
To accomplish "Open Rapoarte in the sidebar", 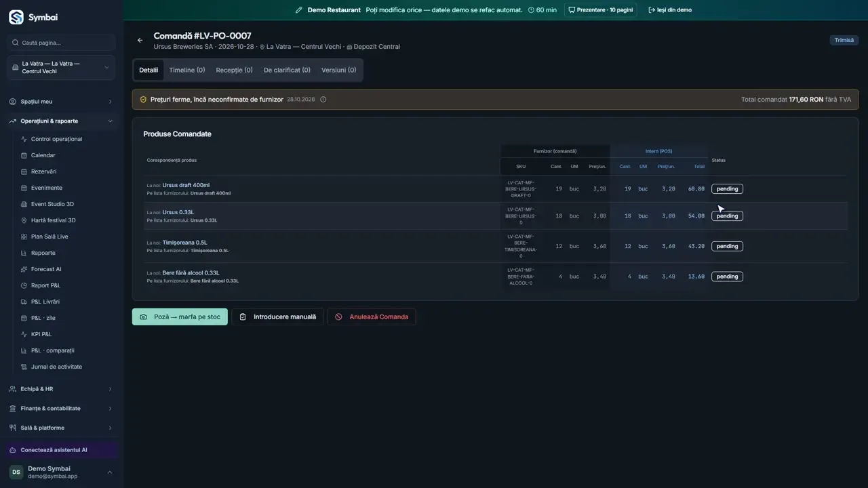I will pyautogui.click(x=43, y=253).
